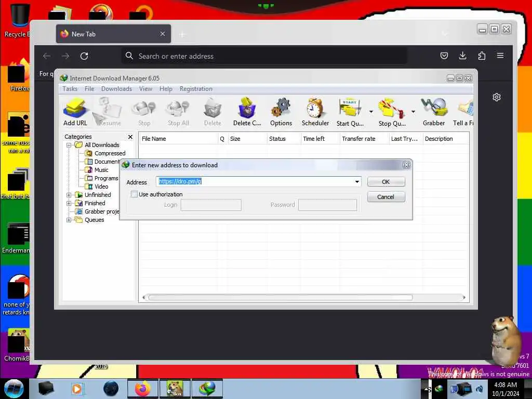Click the Time left column header
Screen dimensions: 532x399
tap(320, 139)
